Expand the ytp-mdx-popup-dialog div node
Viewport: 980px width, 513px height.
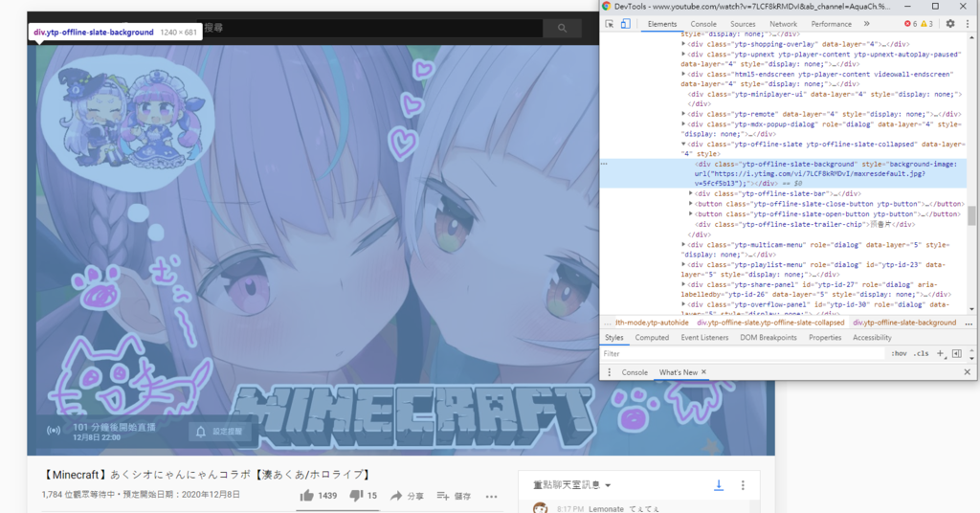point(683,124)
